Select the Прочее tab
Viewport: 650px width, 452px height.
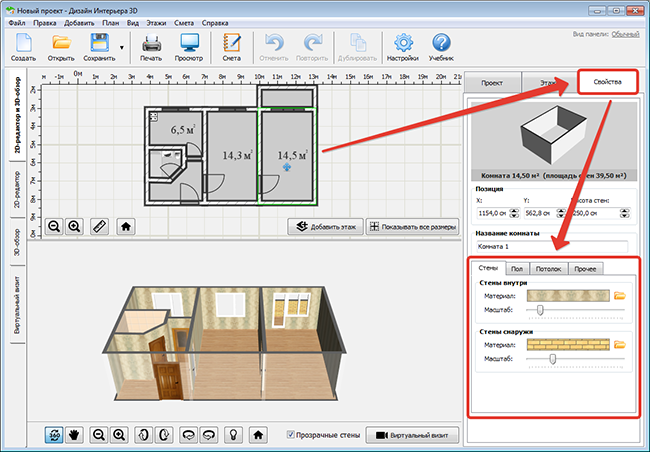[x=585, y=269]
